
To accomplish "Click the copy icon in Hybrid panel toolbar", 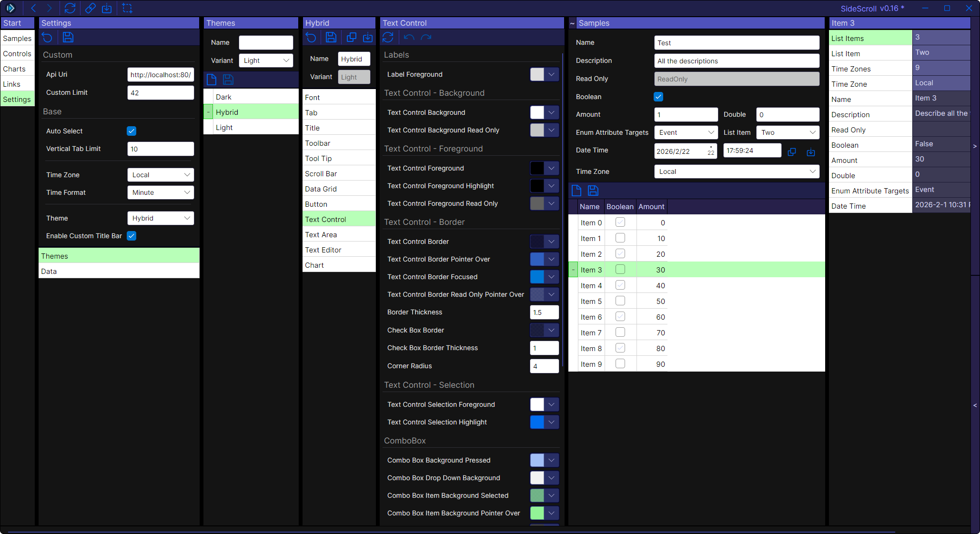I will (352, 37).
